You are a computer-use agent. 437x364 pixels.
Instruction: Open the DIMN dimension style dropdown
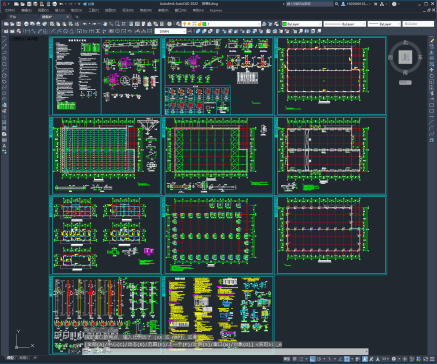tap(170, 31)
